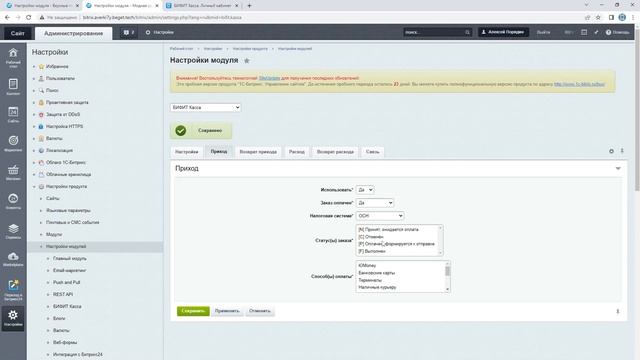The image size is (640, 360).
Task: Click the browser address bar
Action: [x=310, y=18]
